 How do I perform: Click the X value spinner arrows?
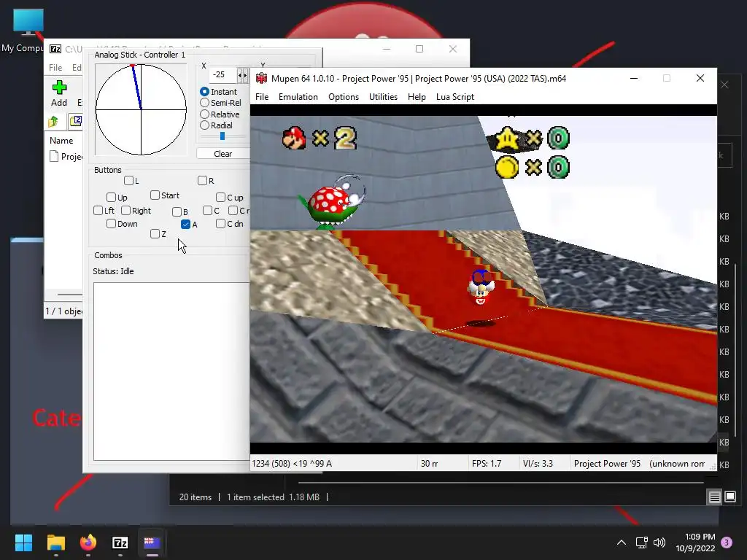click(243, 75)
